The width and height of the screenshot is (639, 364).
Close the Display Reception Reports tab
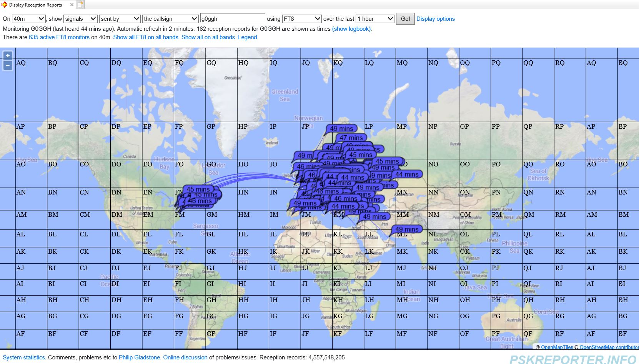pyautogui.click(x=72, y=5)
